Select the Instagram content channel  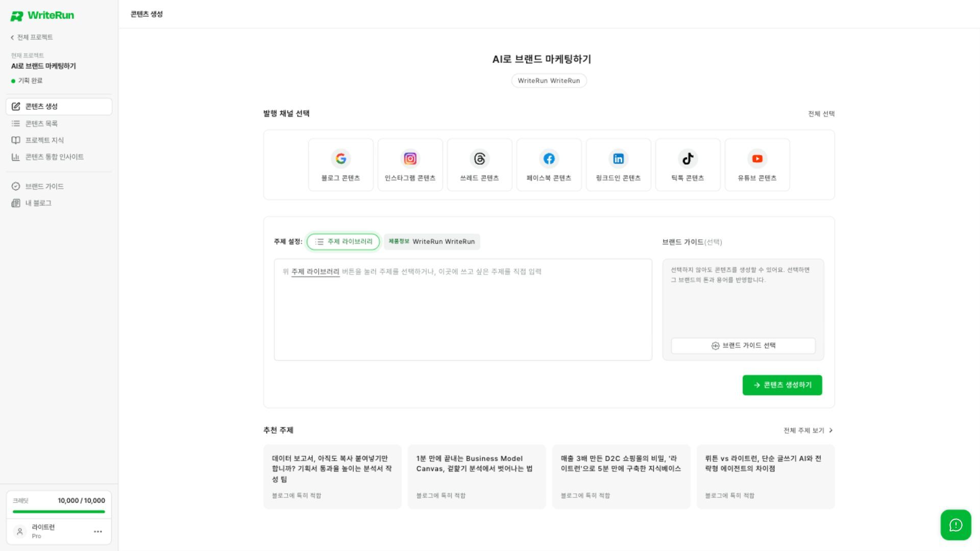410,165
